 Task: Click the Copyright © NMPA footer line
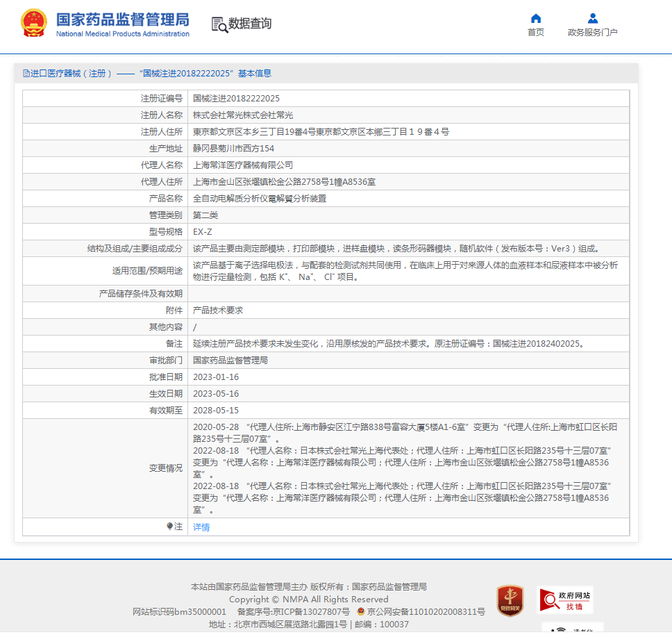pos(308,600)
